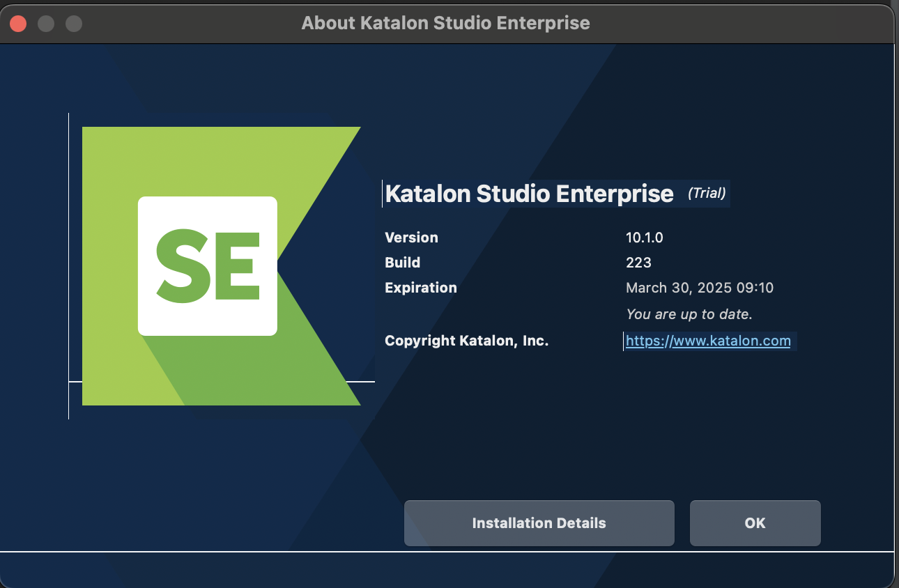899x588 pixels.
Task: Click the Expiration label
Action: pos(421,288)
